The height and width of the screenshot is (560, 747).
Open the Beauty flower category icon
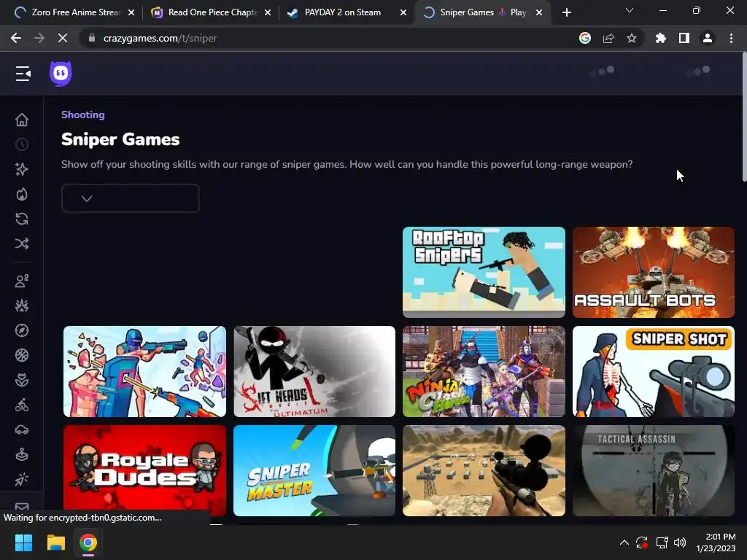click(x=21, y=380)
